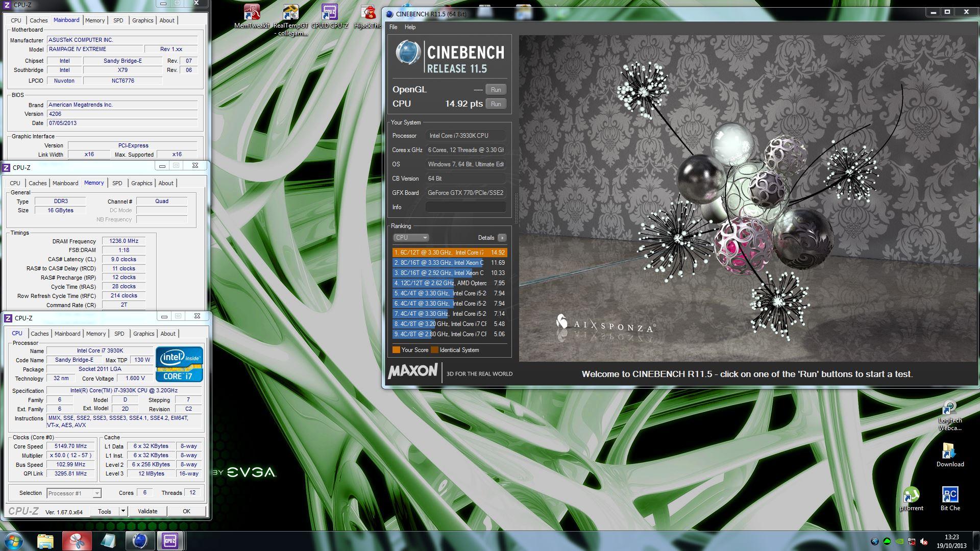Open the RealTempGT desktop shortcut
Image resolution: width=980 pixels, height=551 pixels.
[291, 19]
